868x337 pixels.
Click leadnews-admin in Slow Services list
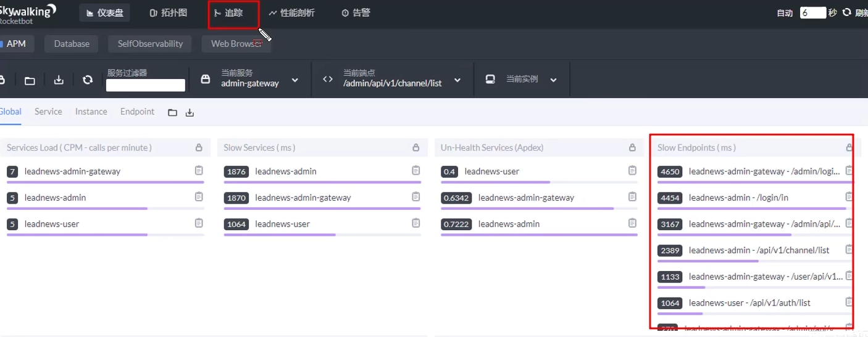(x=286, y=172)
